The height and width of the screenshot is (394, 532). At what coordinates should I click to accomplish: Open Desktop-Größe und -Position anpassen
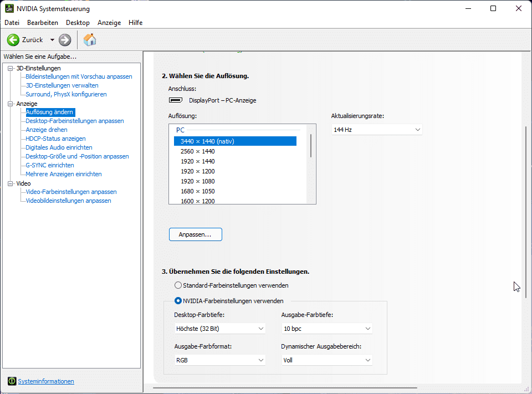(78, 156)
